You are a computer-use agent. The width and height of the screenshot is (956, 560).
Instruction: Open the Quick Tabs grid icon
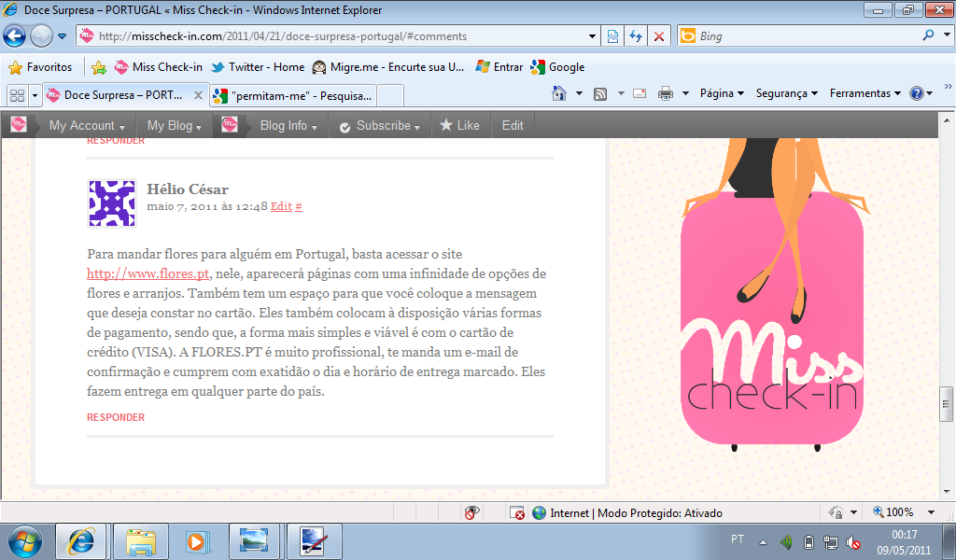[x=16, y=95]
